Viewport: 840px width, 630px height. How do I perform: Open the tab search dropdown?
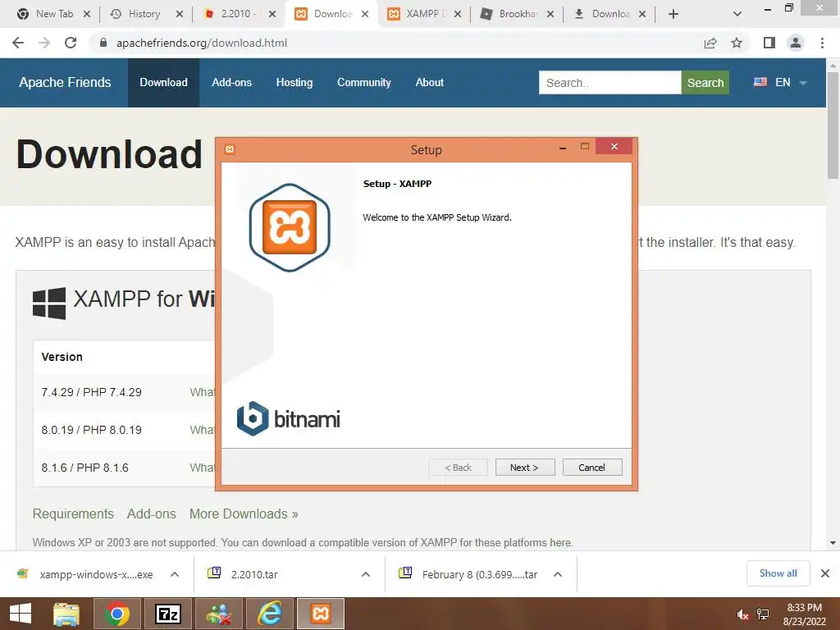click(x=737, y=15)
